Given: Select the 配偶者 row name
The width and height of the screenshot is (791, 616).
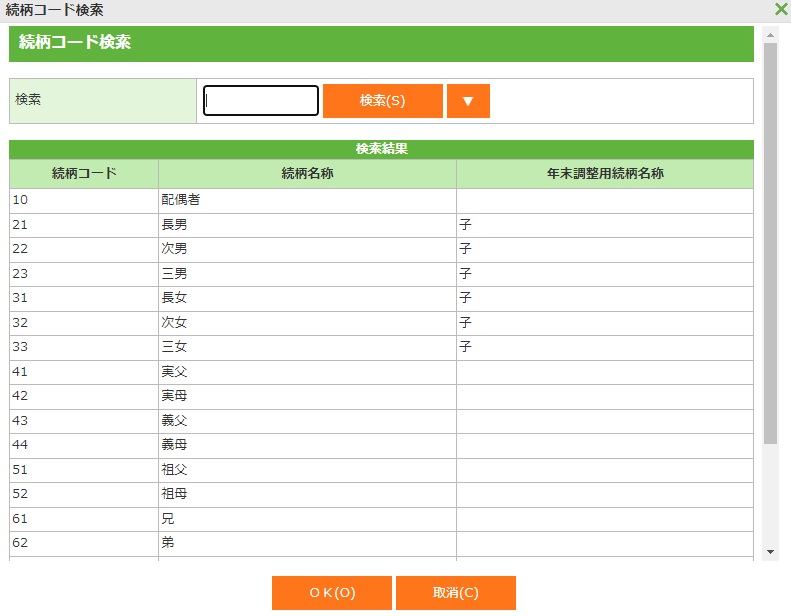Looking at the screenshot, I should [307, 200].
